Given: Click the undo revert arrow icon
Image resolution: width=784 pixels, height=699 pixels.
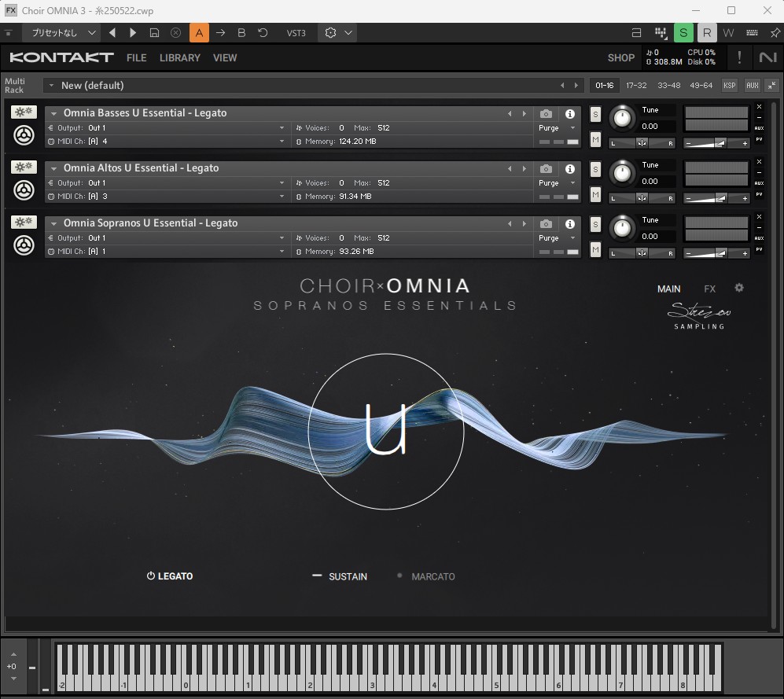Looking at the screenshot, I should point(263,33).
